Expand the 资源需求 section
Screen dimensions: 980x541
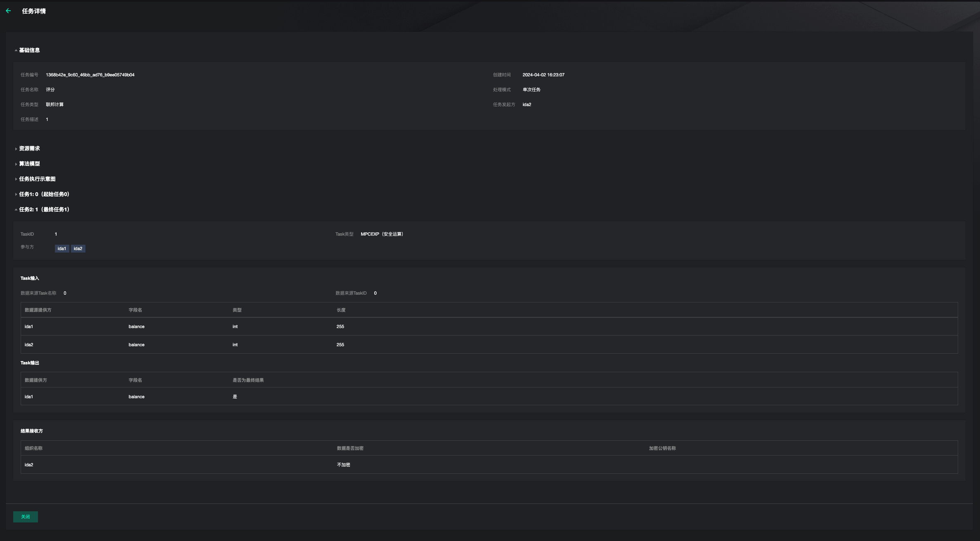29,149
